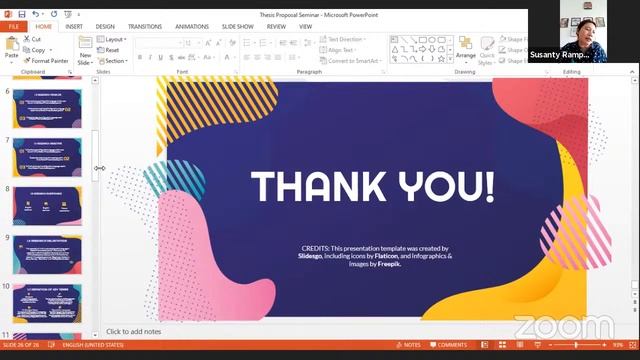
Task: Switch to the DESIGN tab
Action: (105, 27)
